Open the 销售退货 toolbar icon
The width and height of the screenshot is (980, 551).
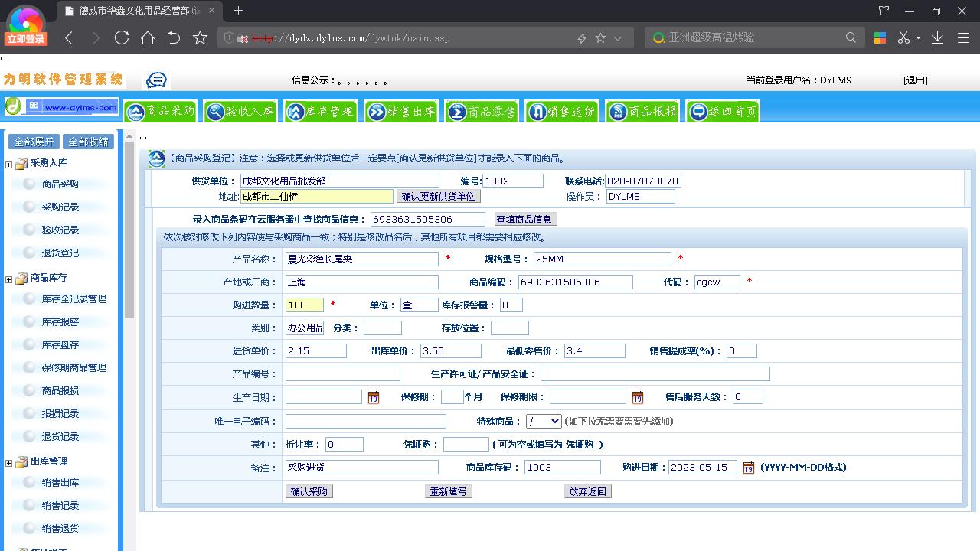pyautogui.click(x=562, y=111)
